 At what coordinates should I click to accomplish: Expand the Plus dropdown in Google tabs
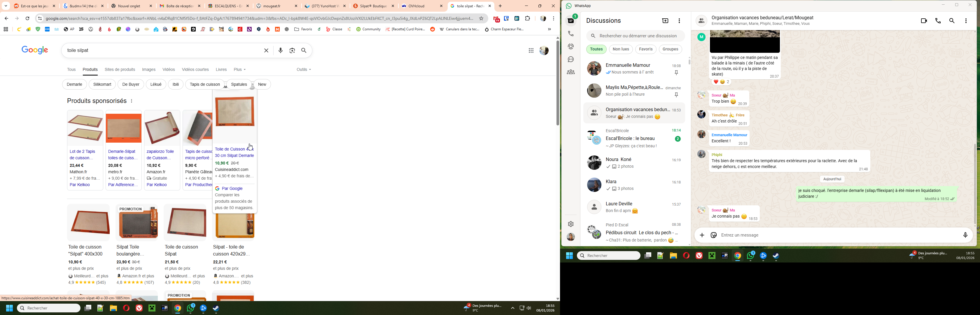click(x=240, y=70)
